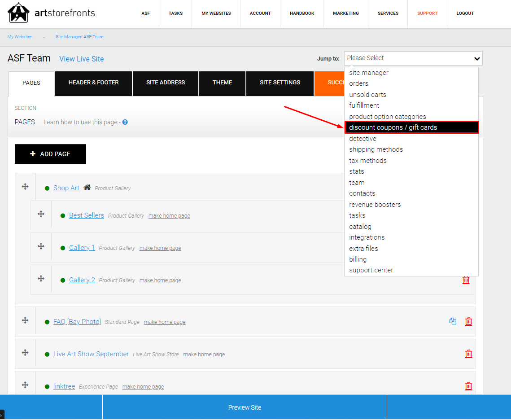Click green status dot of Gallery 2
This screenshot has width=511, height=420.
tap(63, 280)
